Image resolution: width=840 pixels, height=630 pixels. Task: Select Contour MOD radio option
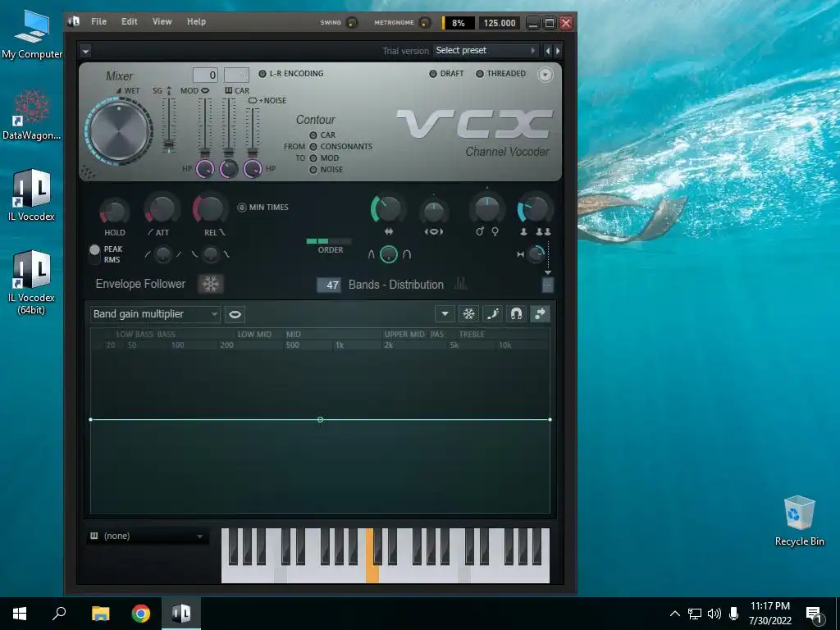point(313,158)
